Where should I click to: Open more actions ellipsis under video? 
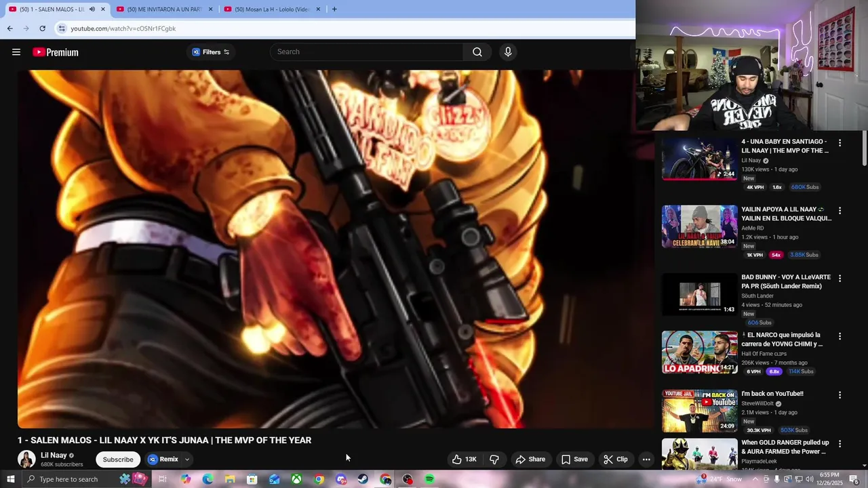646,460
